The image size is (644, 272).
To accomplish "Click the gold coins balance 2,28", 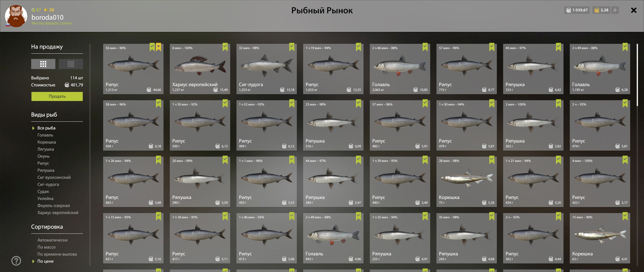I will click(x=601, y=10).
